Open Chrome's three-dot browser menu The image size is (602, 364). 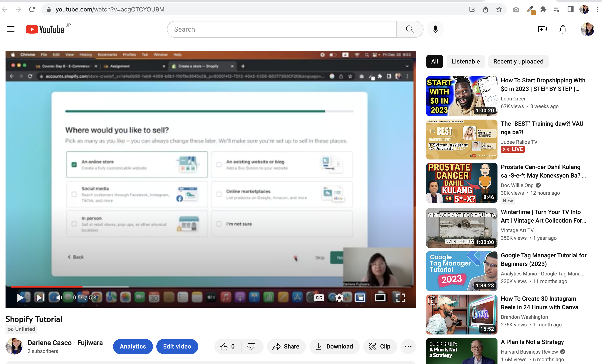point(598,9)
